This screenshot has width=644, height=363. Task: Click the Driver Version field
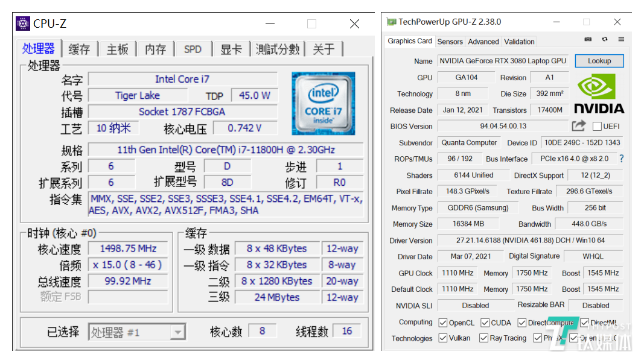[531, 241]
